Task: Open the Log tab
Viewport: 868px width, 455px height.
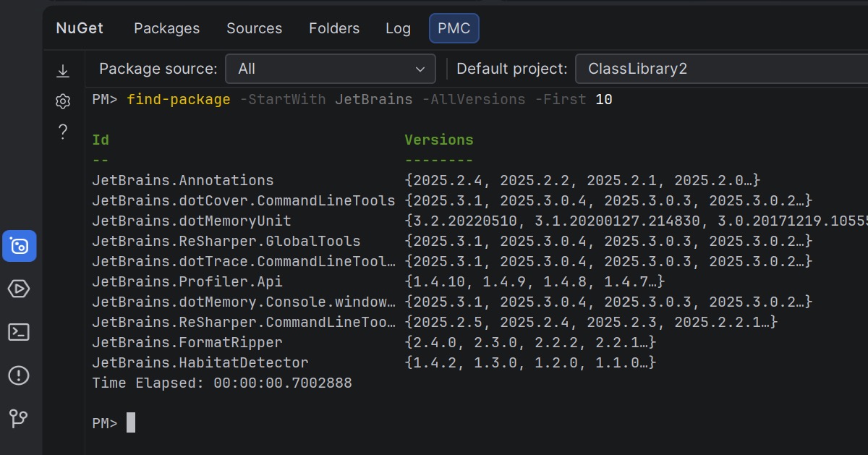Action: tap(398, 28)
